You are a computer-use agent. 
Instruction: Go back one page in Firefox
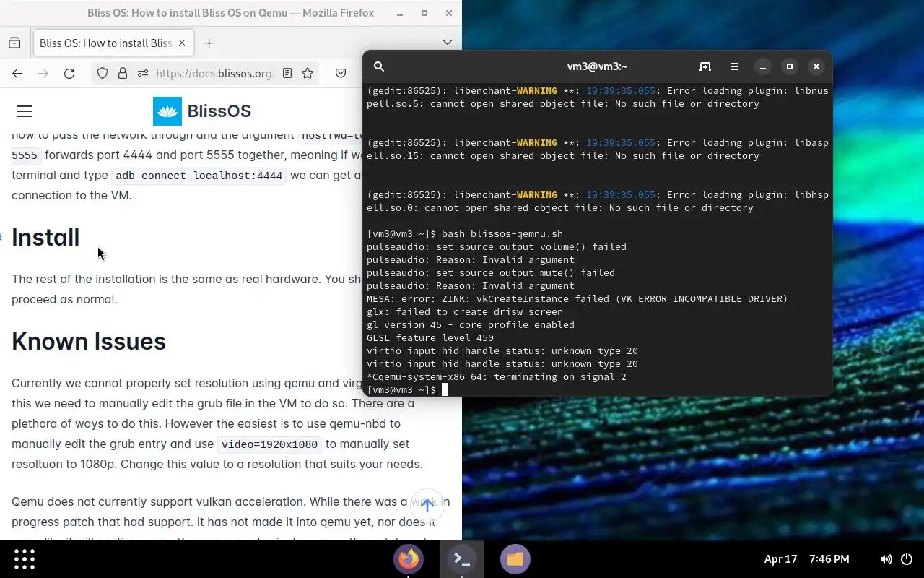(17, 73)
